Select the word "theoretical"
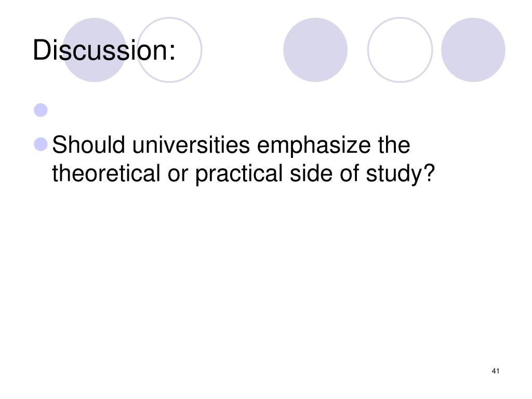The image size is (532, 399). pyautogui.click(x=106, y=174)
